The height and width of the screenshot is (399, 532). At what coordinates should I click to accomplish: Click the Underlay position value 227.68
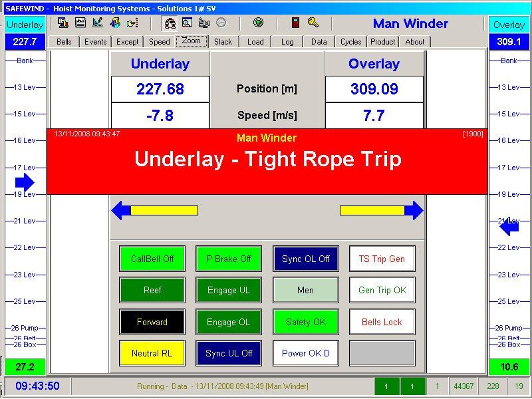pos(160,89)
